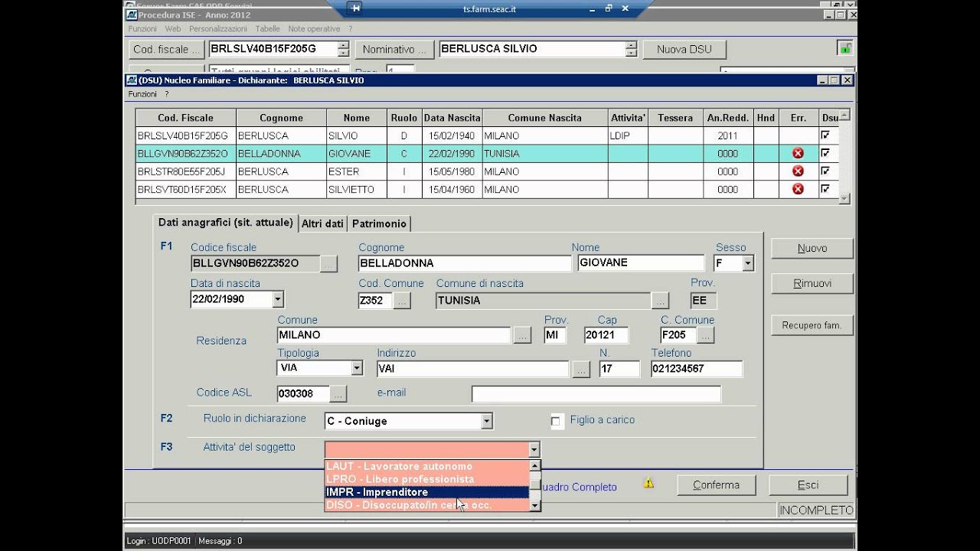Open Funzioni menu in Nucleo Familiare window
The image size is (980, 551).
coord(142,94)
